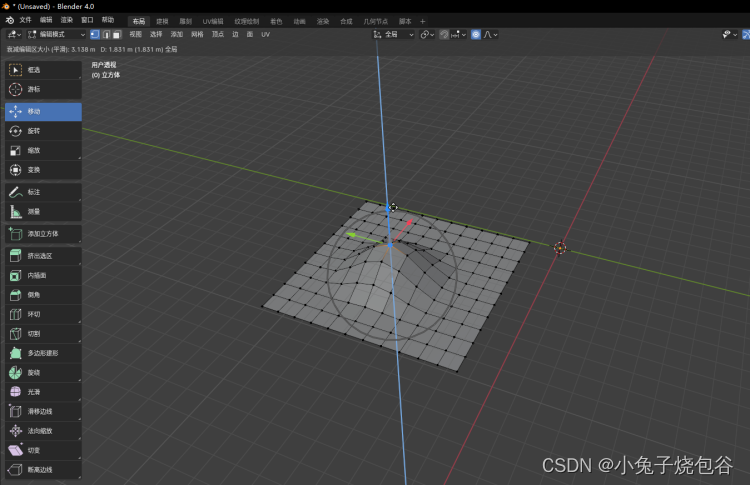
Task: Select the Smooth (光滑) tool
Action: pos(43,392)
